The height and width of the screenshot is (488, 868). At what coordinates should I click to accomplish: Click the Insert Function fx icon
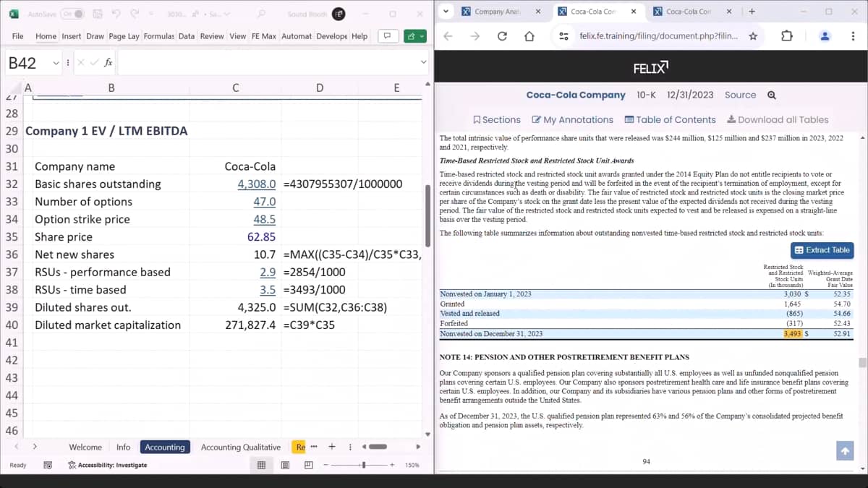pyautogui.click(x=109, y=63)
